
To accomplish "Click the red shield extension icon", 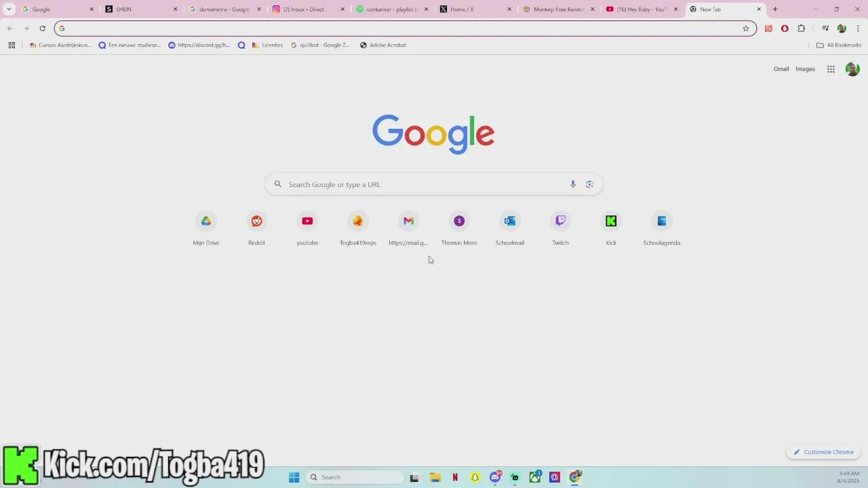I will pos(785,28).
